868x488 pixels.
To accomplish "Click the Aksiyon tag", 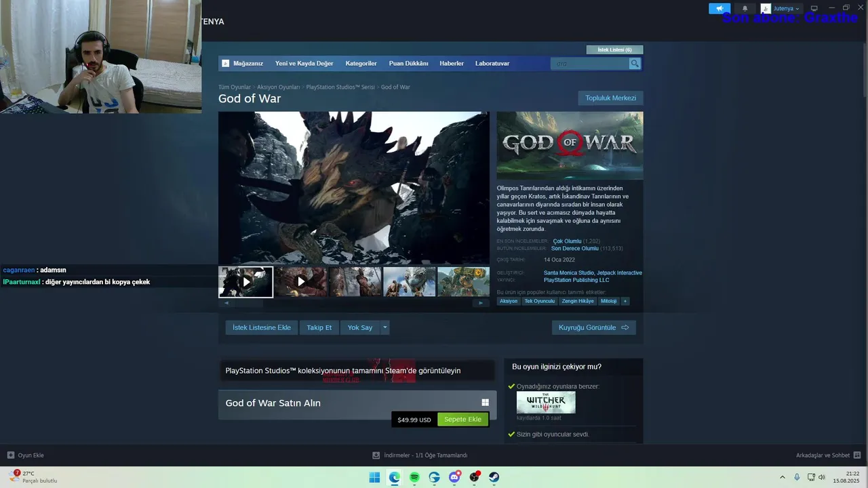I will click(x=509, y=301).
